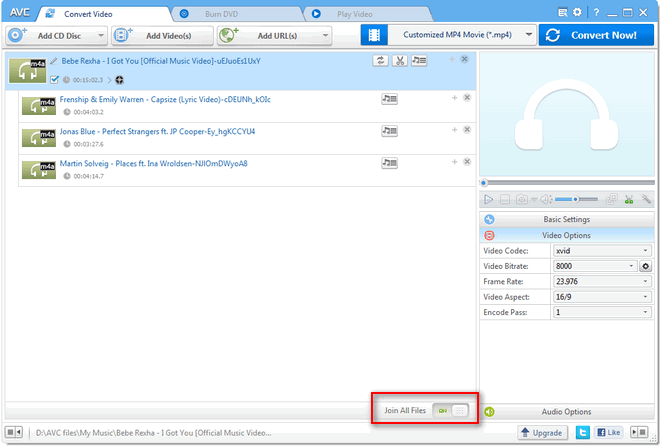Click the Upgrade button
660x446 pixels.
[x=542, y=433]
